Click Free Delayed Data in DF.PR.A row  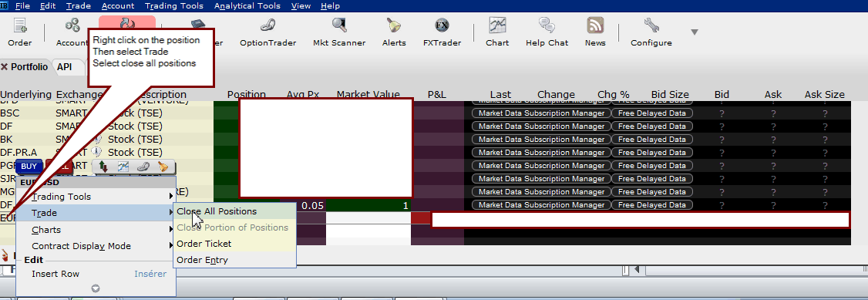(x=651, y=152)
